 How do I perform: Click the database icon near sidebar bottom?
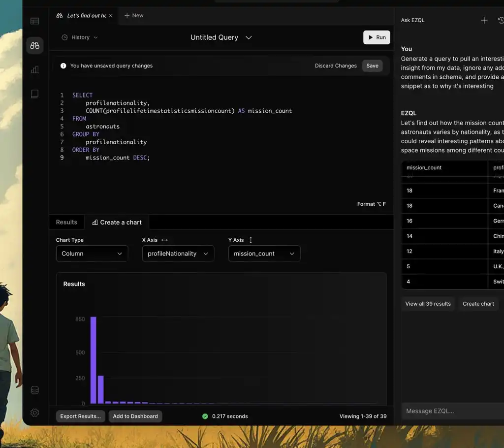(x=34, y=389)
